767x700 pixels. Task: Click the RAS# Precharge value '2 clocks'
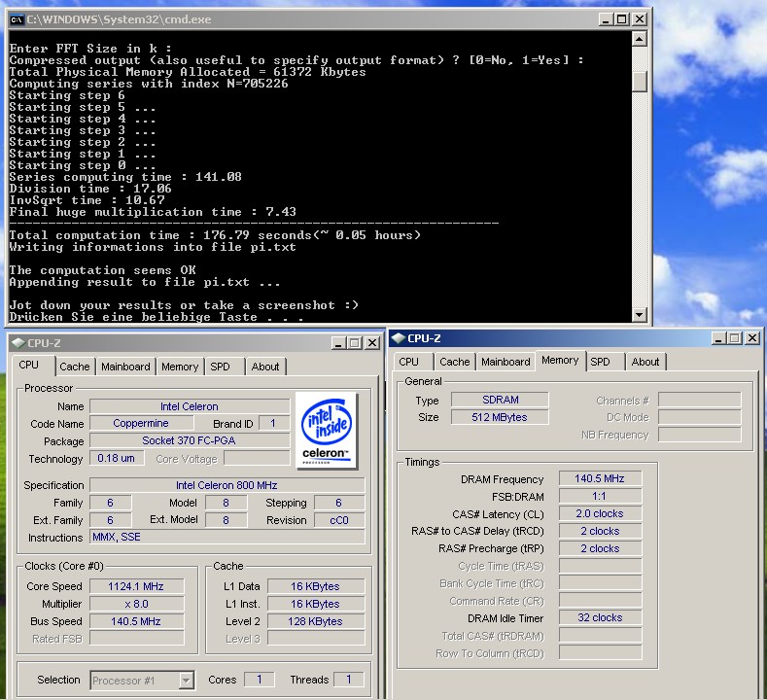[600, 548]
